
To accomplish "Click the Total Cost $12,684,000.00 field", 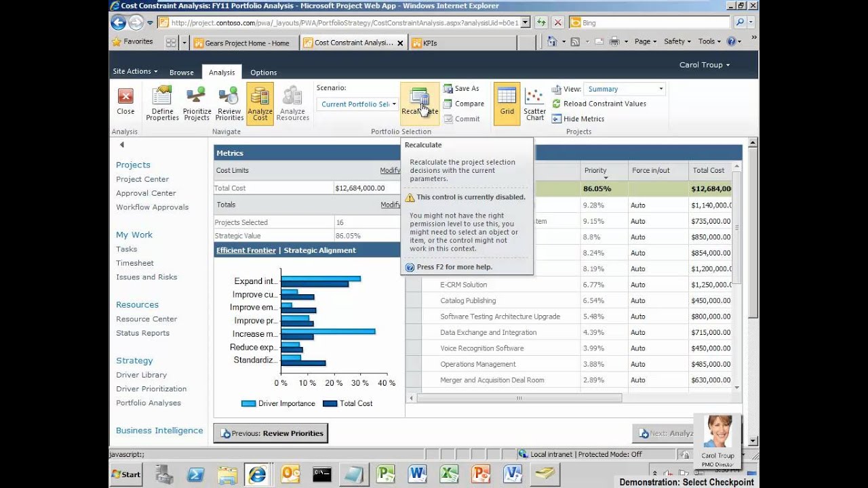I will [x=367, y=188].
